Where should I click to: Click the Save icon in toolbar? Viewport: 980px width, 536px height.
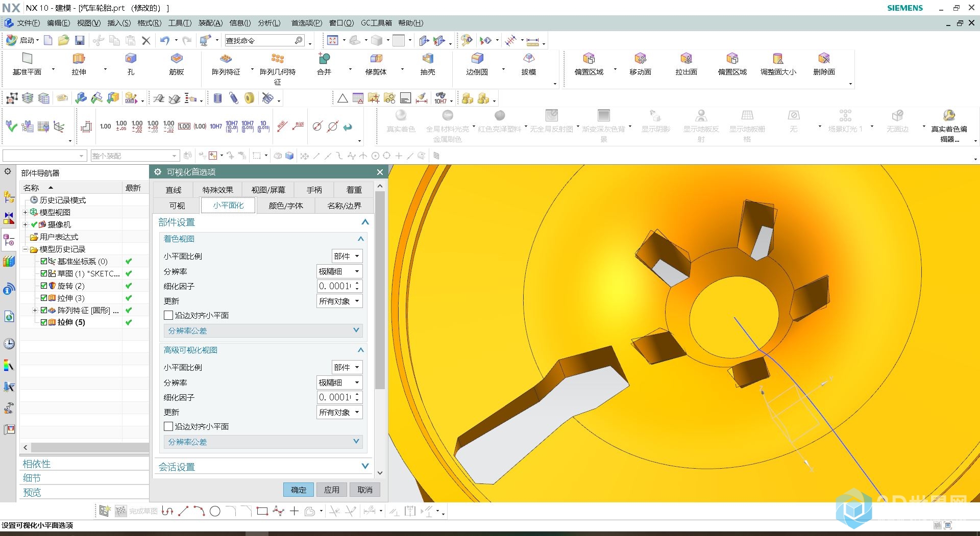click(x=80, y=40)
